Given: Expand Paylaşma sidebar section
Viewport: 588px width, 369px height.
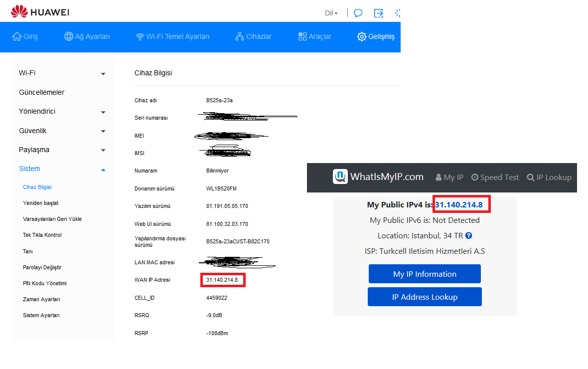Looking at the screenshot, I should coord(62,150).
